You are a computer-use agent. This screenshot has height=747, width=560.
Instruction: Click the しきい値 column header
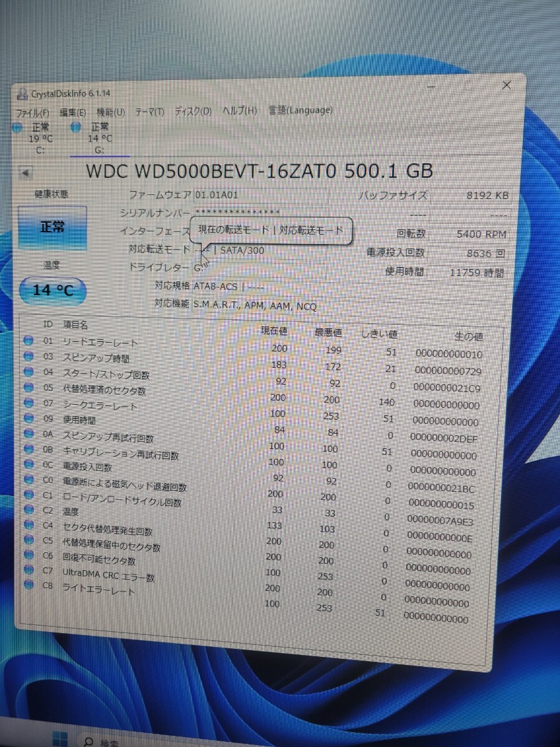pos(379,334)
